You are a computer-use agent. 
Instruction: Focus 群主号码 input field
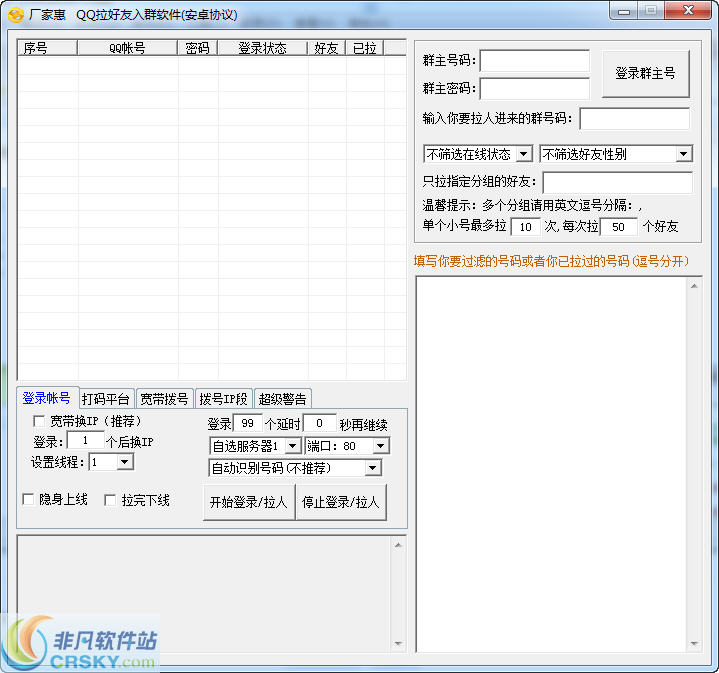click(x=535, y=61)
